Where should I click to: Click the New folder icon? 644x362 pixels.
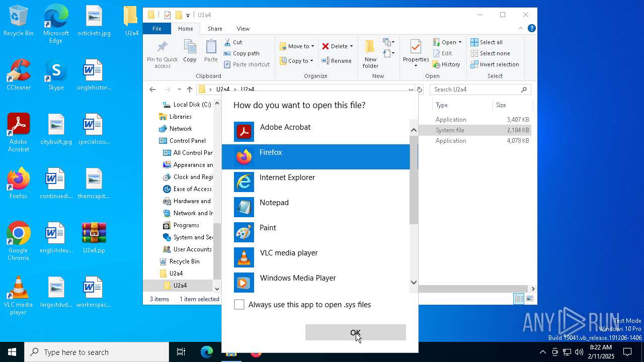coord(370,54)
